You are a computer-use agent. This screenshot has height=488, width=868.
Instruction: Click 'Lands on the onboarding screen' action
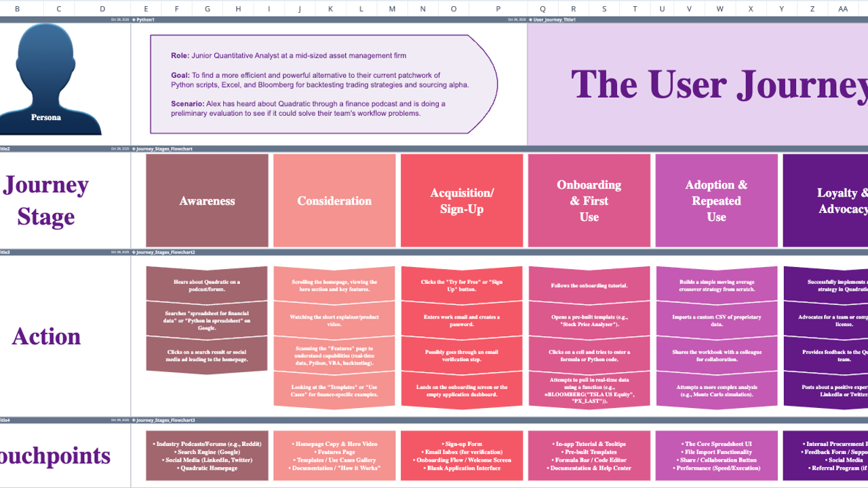462,391
